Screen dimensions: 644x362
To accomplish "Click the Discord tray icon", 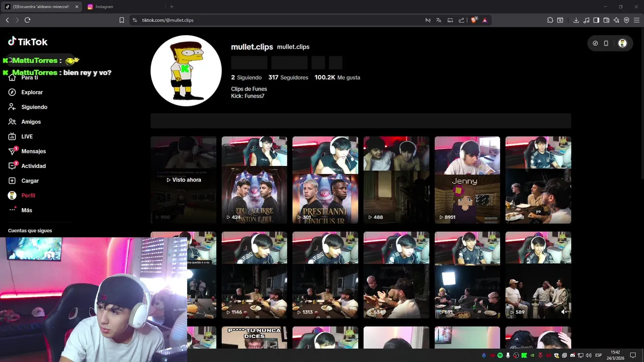I will coord(573,355).
